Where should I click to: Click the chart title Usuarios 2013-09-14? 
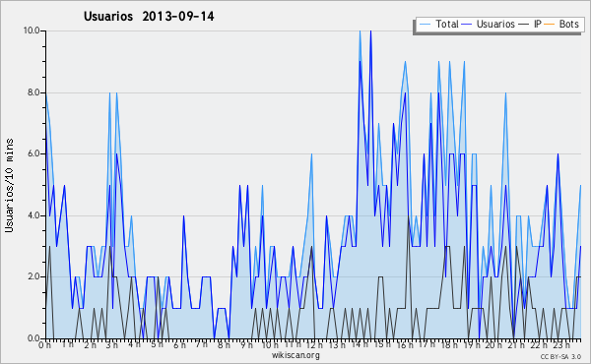[x=149, y=17]
